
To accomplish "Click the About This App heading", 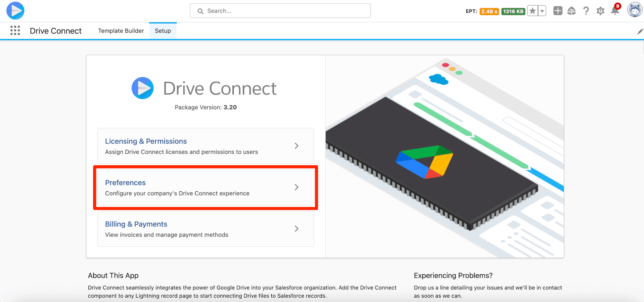I will 113,275.
